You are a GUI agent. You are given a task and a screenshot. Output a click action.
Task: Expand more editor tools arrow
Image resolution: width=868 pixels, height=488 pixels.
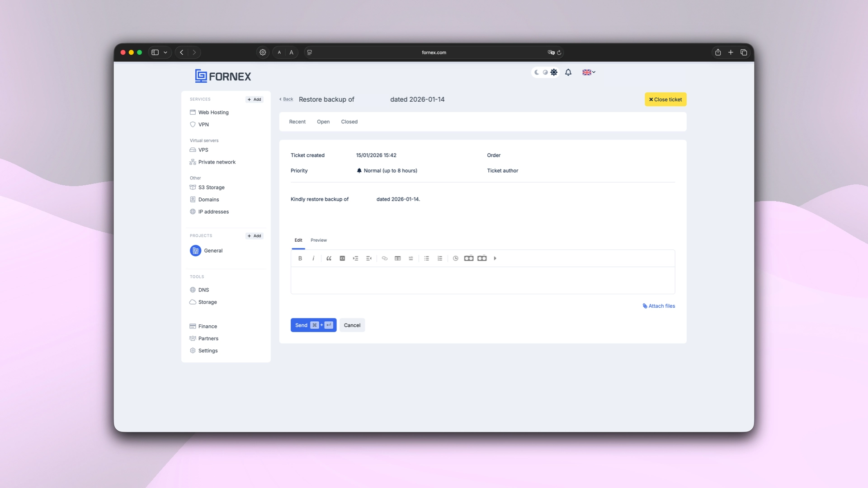(495, 258)
